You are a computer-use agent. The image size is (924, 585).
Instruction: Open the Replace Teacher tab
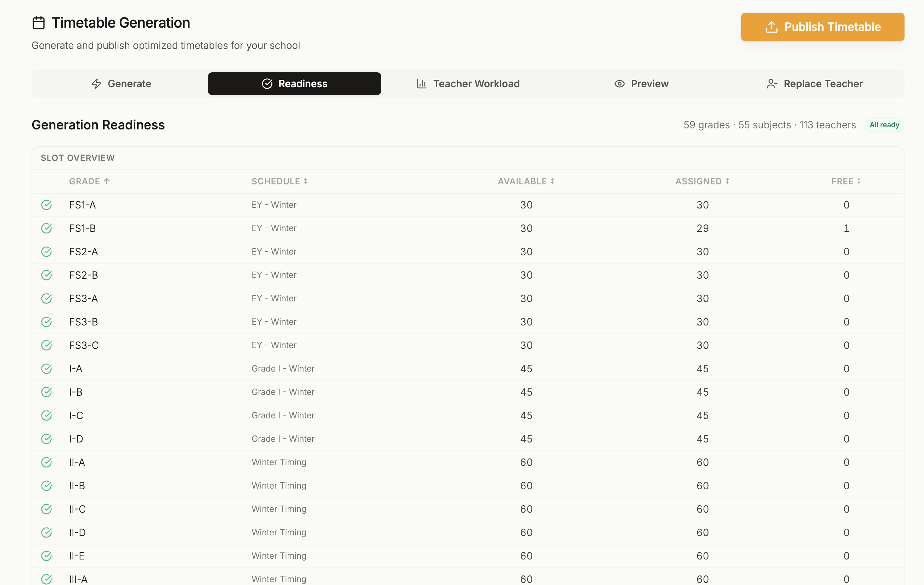tap(815, 84)
